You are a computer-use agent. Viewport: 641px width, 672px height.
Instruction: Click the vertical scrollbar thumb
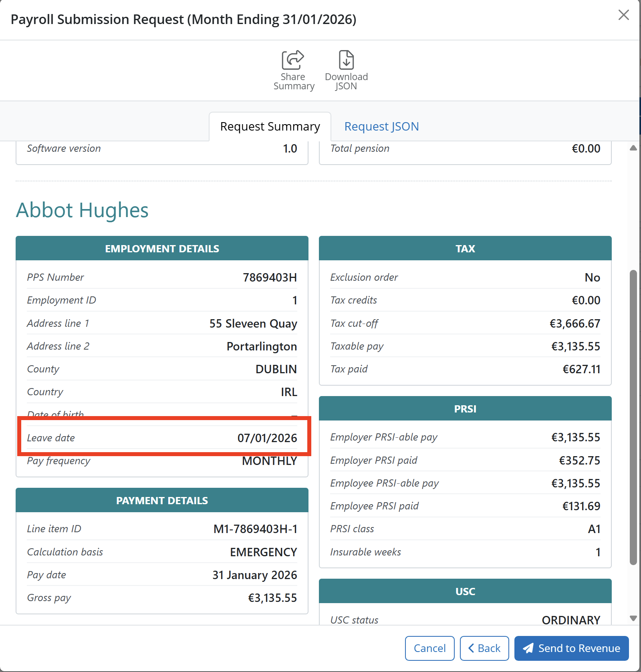[633, 417]
